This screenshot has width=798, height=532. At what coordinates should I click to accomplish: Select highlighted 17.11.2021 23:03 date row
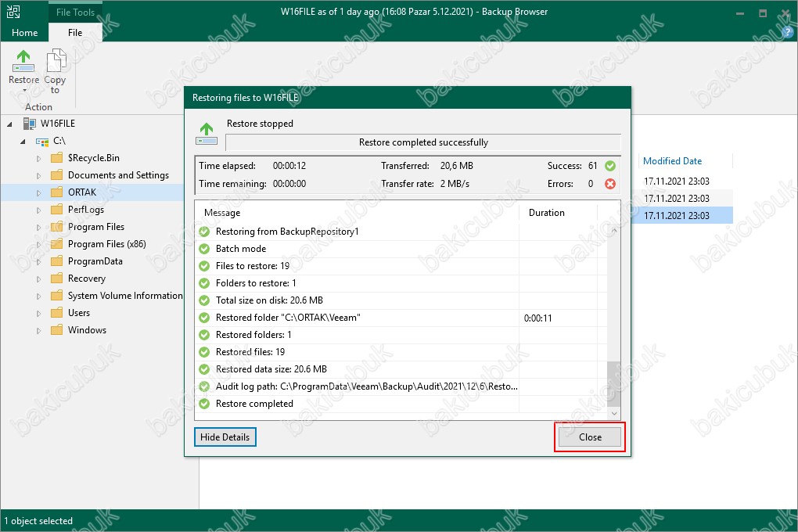[x=682, y=215]
